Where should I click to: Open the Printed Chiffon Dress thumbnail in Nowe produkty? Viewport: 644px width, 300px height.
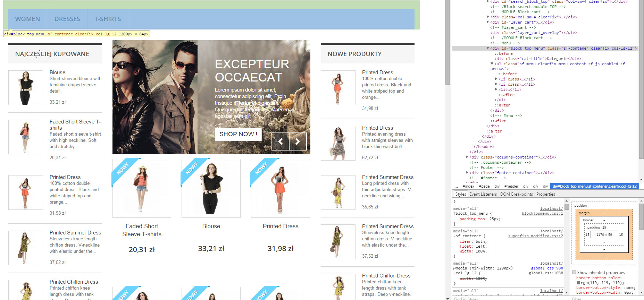click(338, 287)
